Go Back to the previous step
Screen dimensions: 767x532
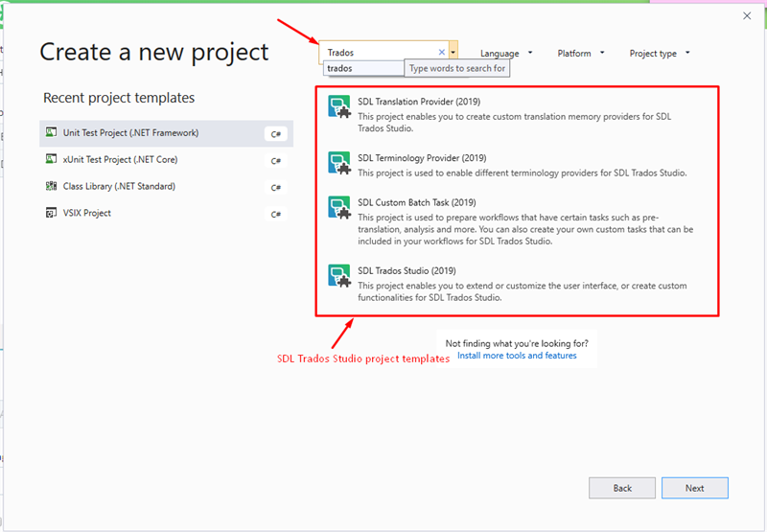(x=622, y=488)
